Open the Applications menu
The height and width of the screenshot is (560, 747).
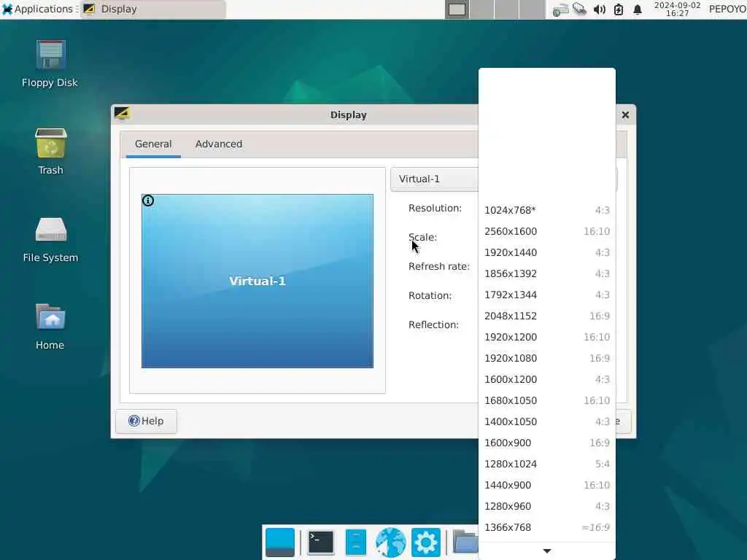point(39,9)
